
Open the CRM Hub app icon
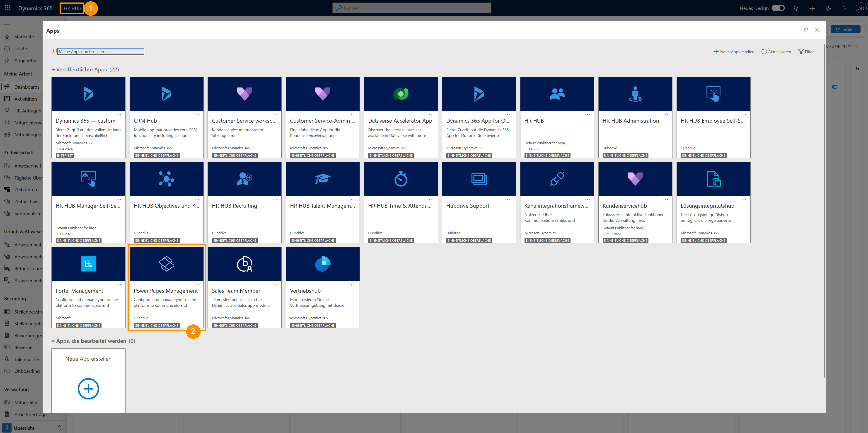[x=167, y=94]
